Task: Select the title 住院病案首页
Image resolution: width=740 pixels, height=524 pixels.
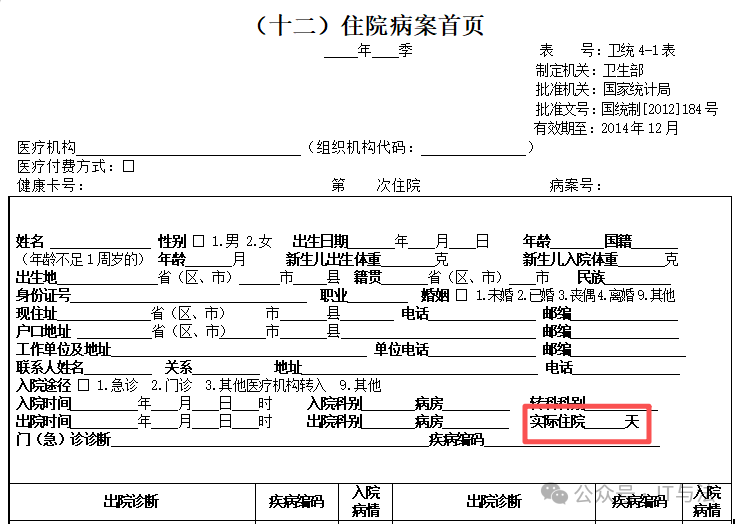Action: 412,25
